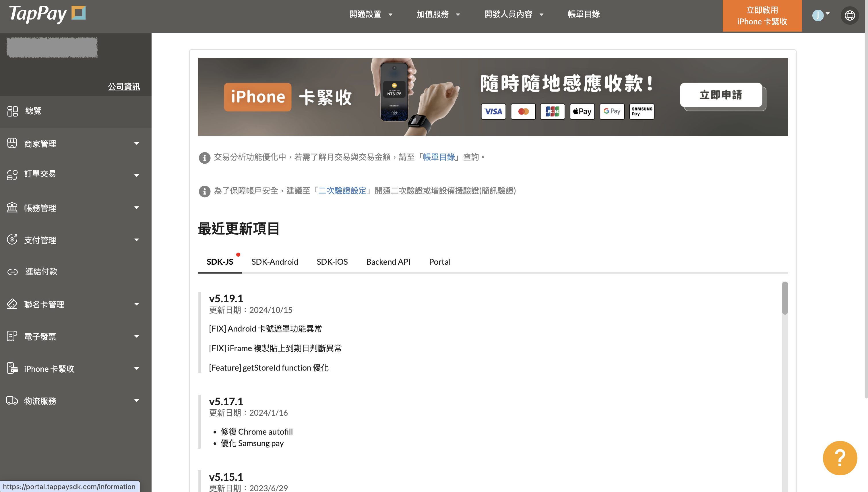The width and height of the screenshot is (868, 492).
Task: Select the 帳務管理 accounting icon
Action: (x=12, y=208)
